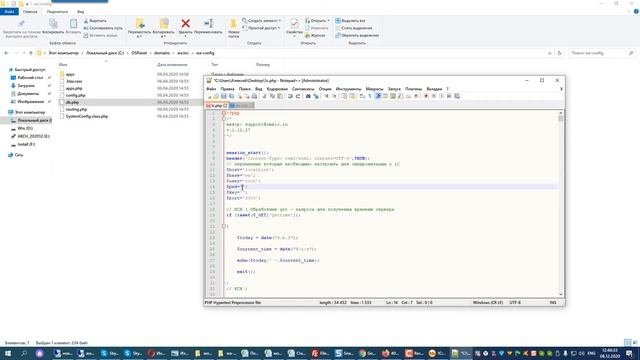The height and width of the screenshot is (360, 640).
Task: Open the 'Переместить в' dropdown in ribbon
Action: click(x=139, y=34)
